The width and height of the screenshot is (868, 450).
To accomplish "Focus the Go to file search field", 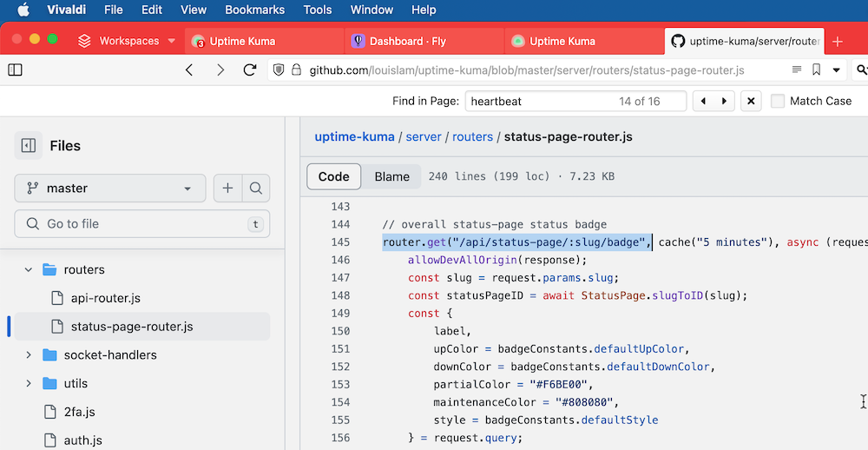I will 142,224.
